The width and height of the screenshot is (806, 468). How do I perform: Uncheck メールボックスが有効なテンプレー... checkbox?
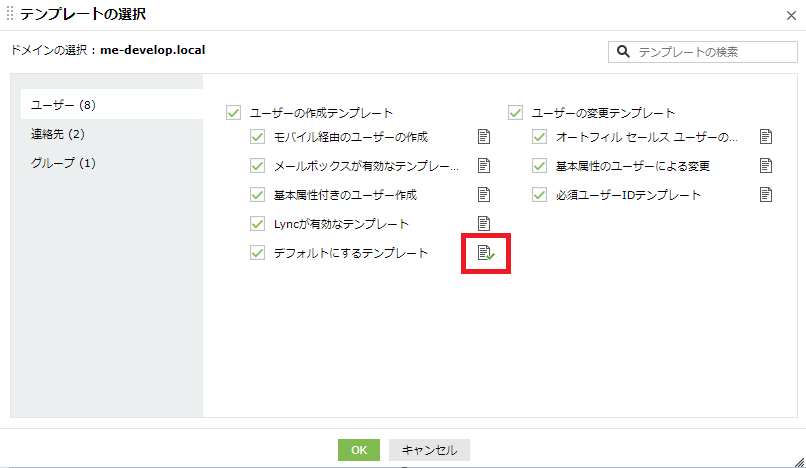(x=257, y=166)
